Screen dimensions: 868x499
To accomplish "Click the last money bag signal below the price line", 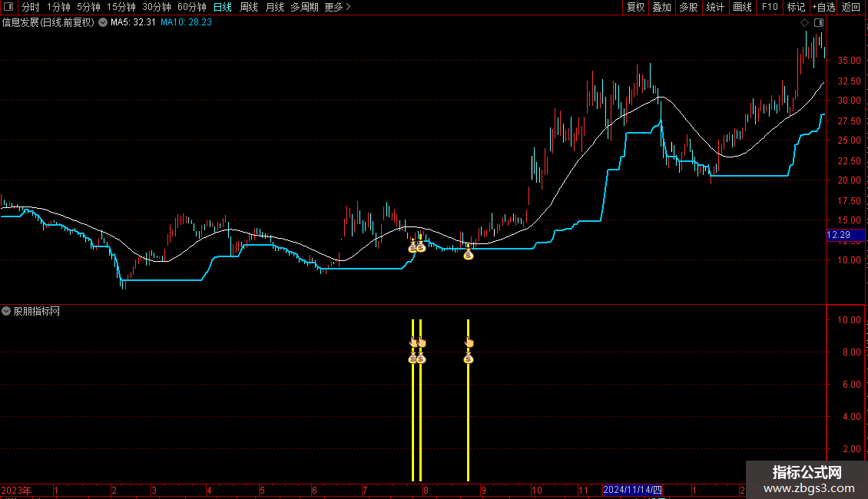I will click(x=469, y=255).
